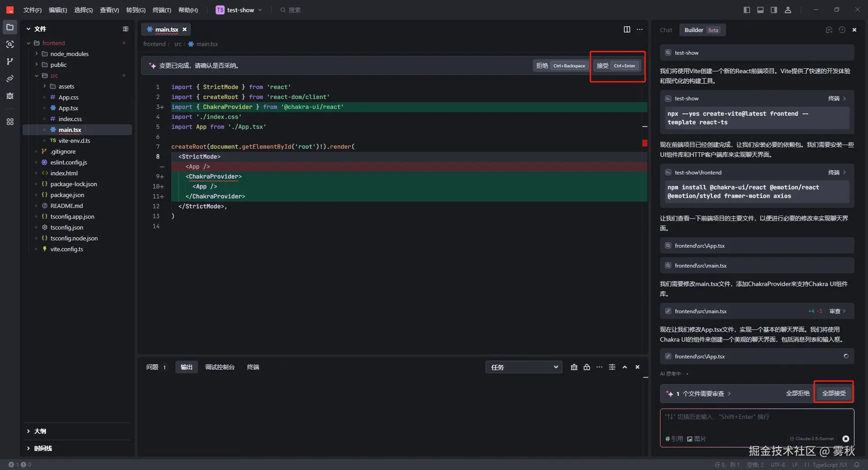Stop the AI response generation
Viewport: 868px width, 470px height.
pyautogui.click(x=845, y=439)
